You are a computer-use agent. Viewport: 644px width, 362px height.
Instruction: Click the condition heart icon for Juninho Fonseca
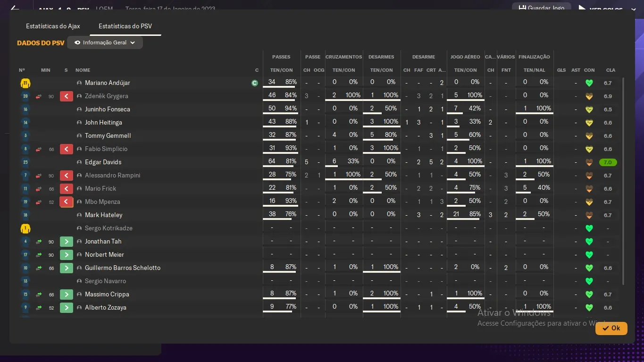pyautogui.click(x=589, y=109)
